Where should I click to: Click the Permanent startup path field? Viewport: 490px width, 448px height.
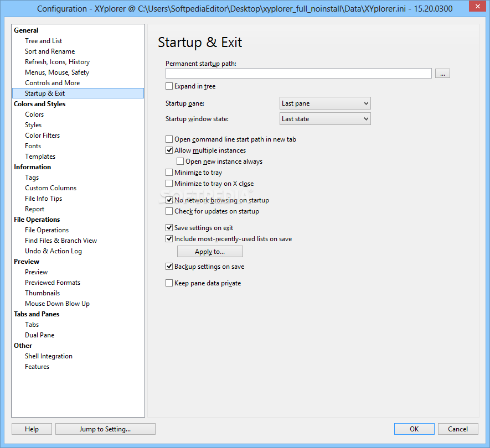coord(298,74)
